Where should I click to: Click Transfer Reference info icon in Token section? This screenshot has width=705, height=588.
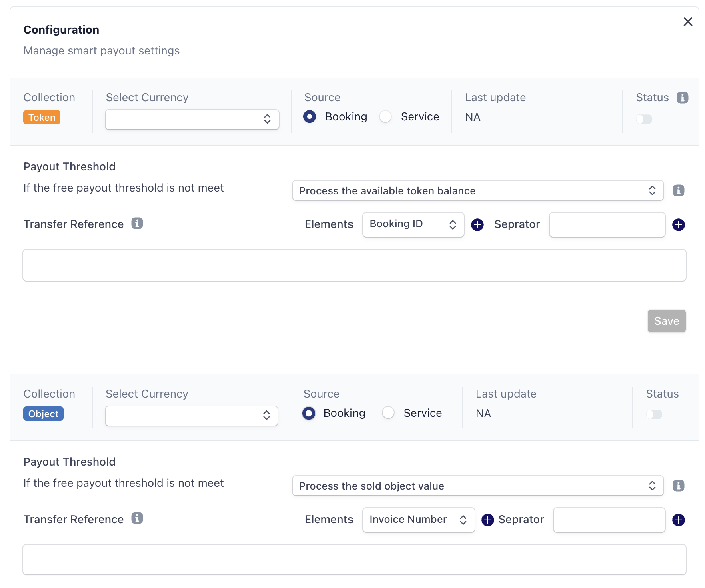(137, 223)
